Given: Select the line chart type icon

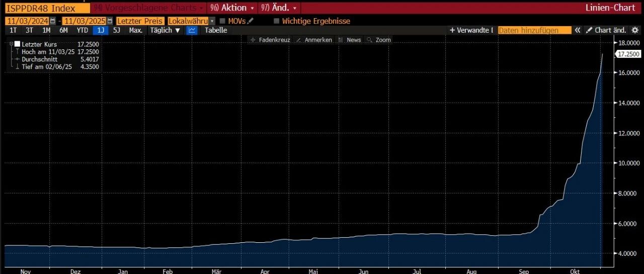Looking at the screenshot, I should pyautogui.click(x=192, y=30).
